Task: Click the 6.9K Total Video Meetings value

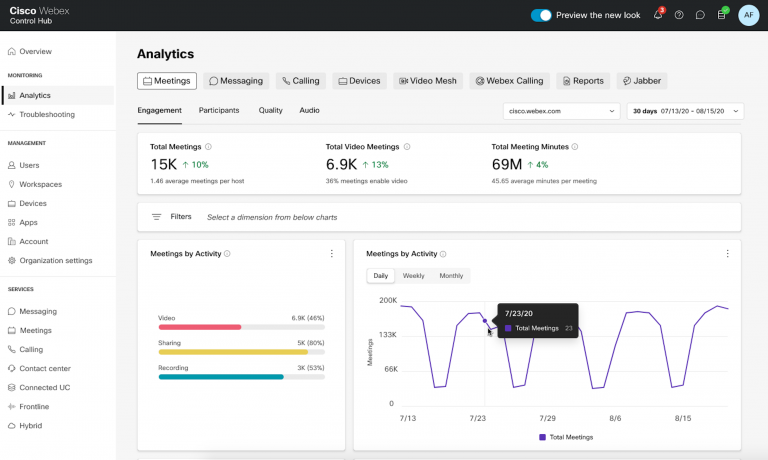Action: pos(341,165)
